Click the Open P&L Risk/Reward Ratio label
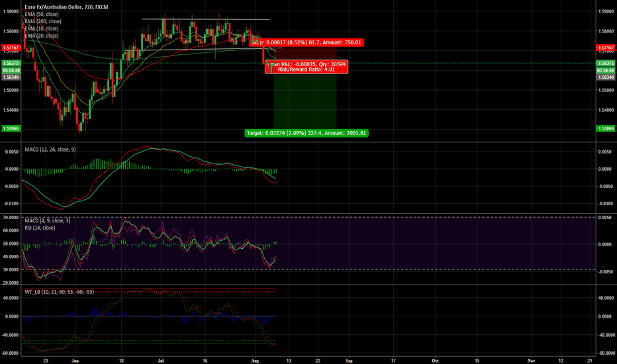617x364 pixels. coord(307,67)
